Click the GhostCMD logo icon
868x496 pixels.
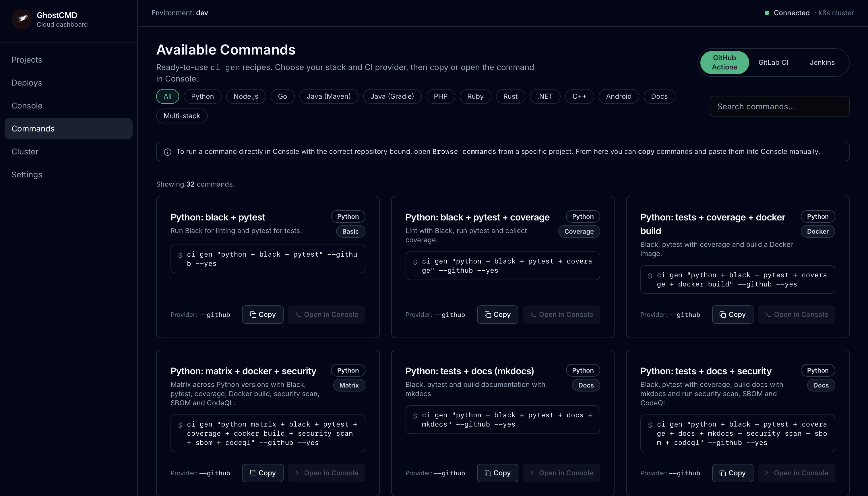pyautogui.click(x=21, y=19)
